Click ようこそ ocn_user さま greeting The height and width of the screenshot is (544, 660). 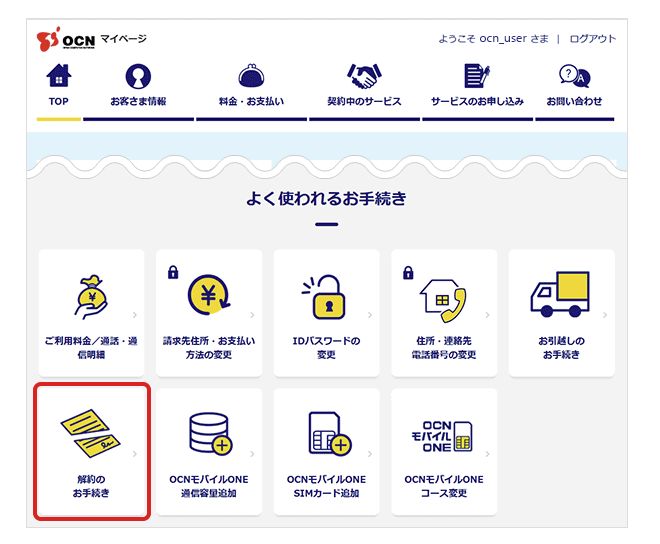click(x=493, y=39)
